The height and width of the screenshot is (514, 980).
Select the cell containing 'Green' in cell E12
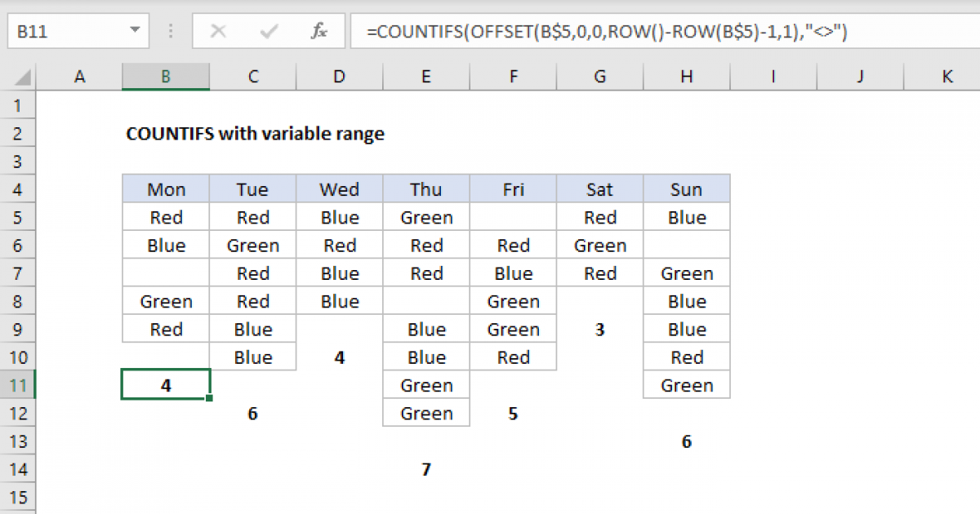[425, 413]
